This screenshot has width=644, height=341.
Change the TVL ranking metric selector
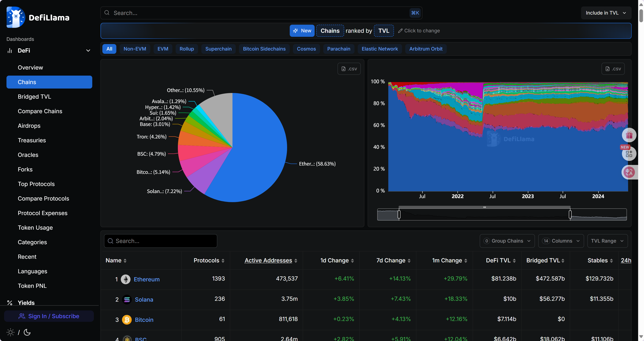[384, 31]
